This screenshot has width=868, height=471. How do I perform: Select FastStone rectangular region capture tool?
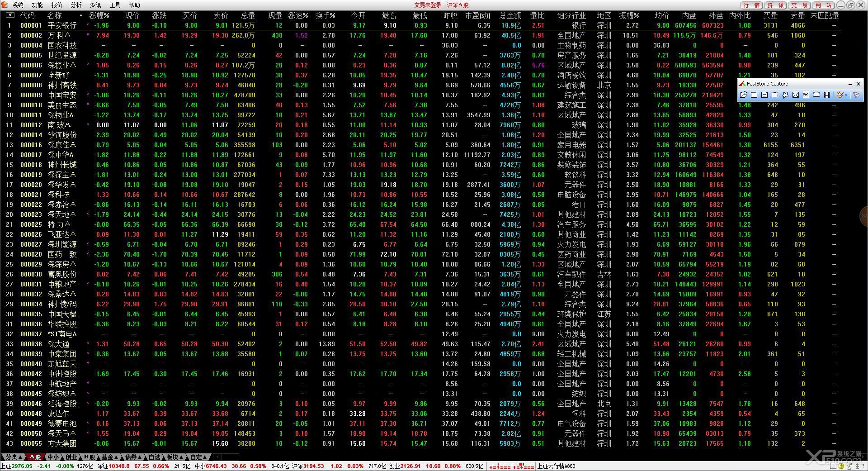click(x=775, y=95)
